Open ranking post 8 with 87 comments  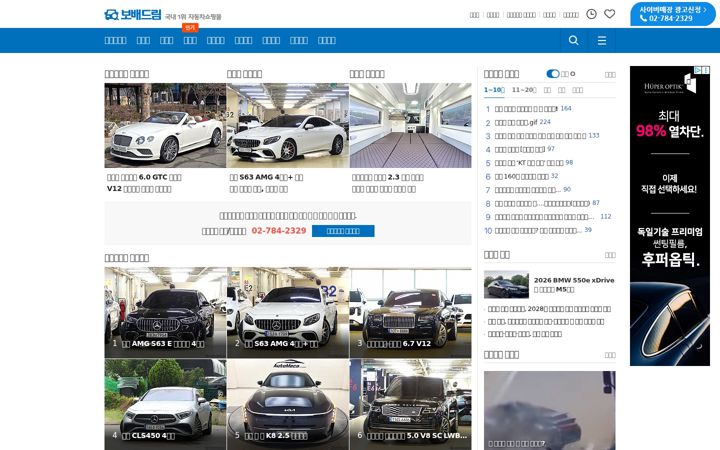(542, 203)
